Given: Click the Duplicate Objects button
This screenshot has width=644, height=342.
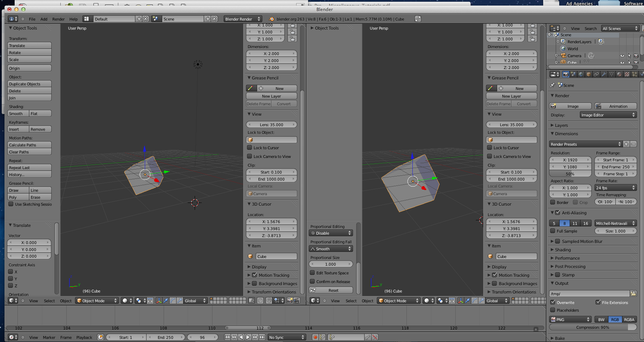Looking at the screenshot, I should coord(29,84).
